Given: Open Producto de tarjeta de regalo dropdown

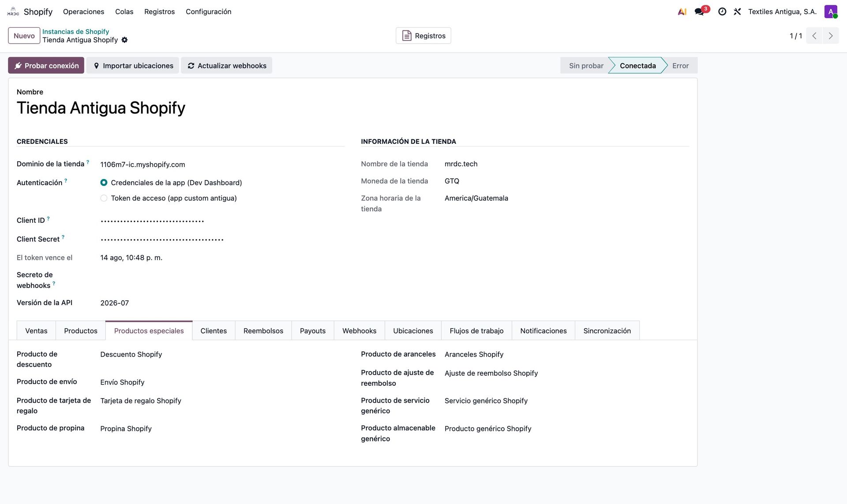Looking at the screenshot, I should pos(222,401).
